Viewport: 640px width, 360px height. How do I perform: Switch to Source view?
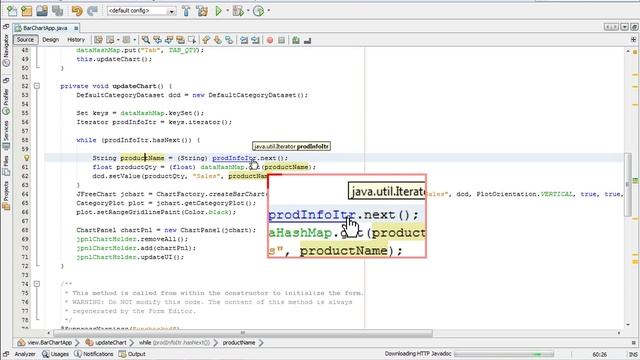coord(25,40)
